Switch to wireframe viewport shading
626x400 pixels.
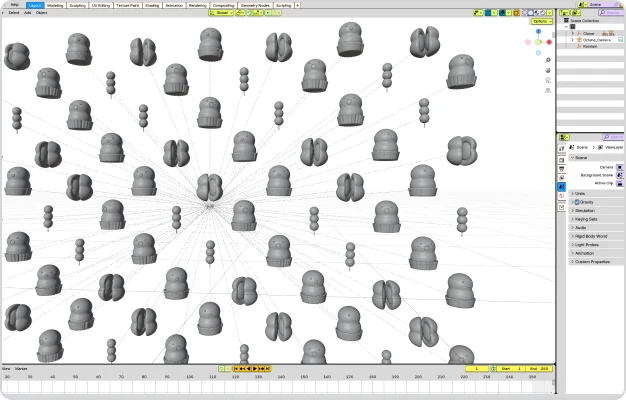point(524,13)
